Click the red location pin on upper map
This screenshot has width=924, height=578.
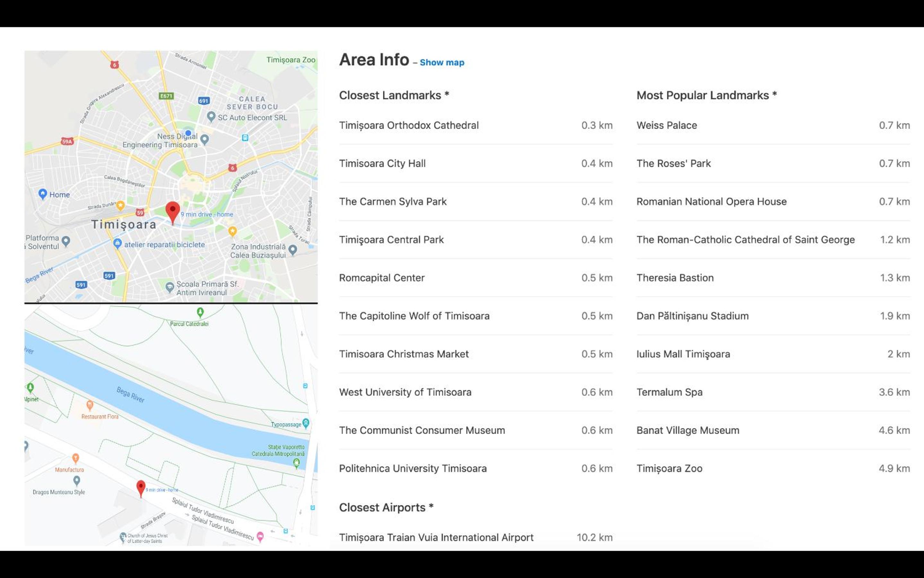173,213
